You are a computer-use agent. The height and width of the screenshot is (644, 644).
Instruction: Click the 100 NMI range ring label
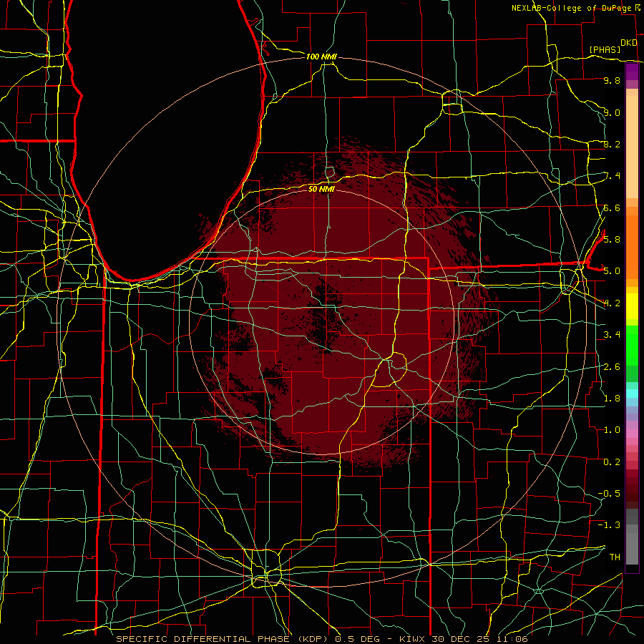pyautogui.click(x=321, y=57)
